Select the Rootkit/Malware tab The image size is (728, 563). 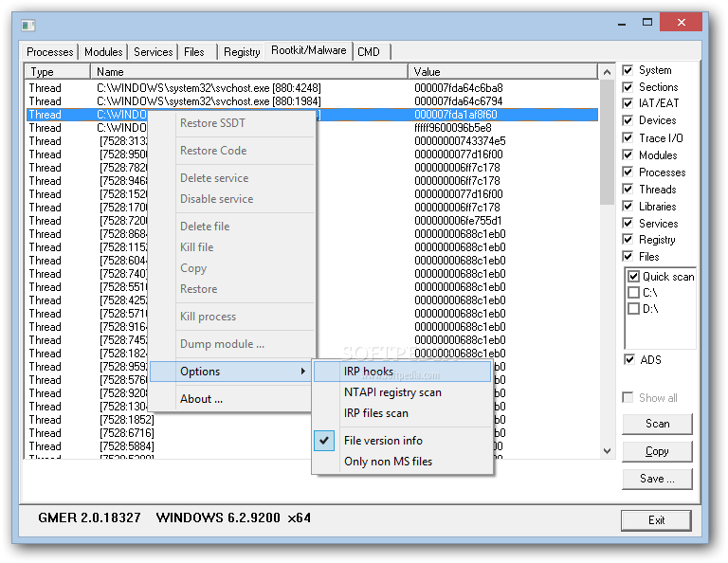coord(309,50)
